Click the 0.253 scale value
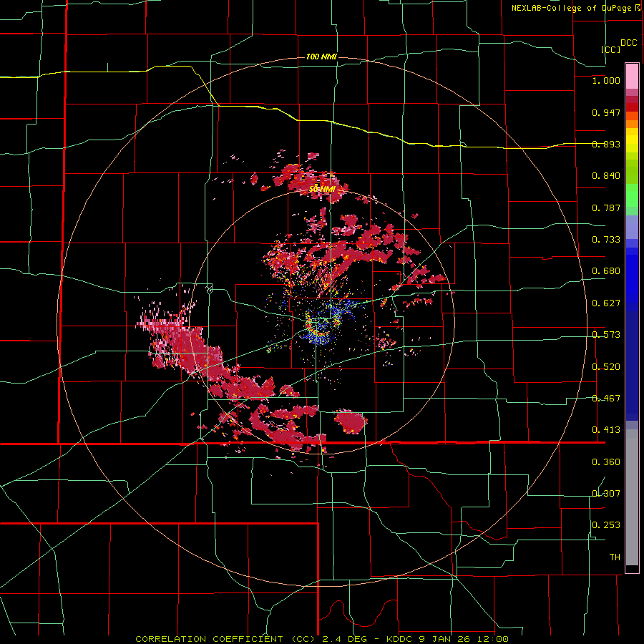 coord(606,525)
